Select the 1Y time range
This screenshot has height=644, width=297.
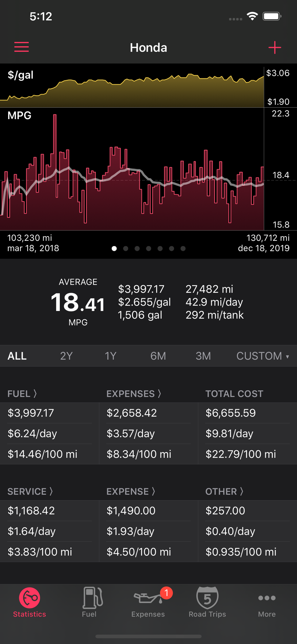(x=111, y=356)
